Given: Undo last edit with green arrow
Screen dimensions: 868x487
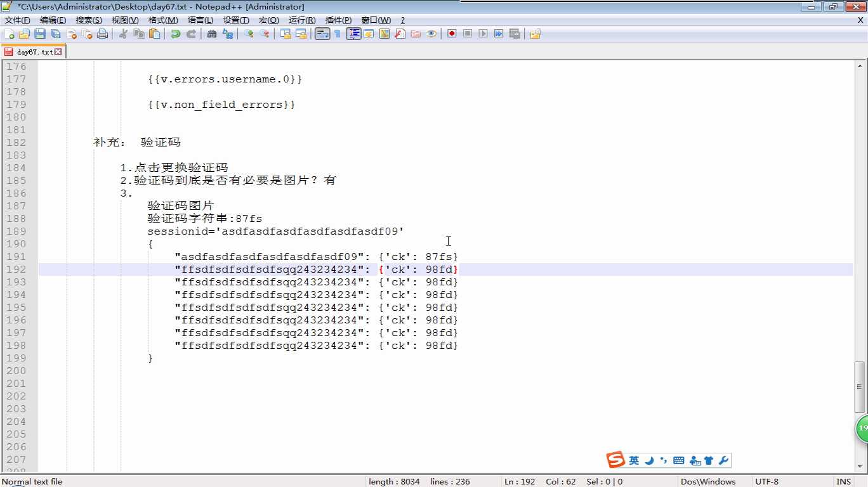Looking at the screenshot, I should pyautogui.click(x=175, y=34).
